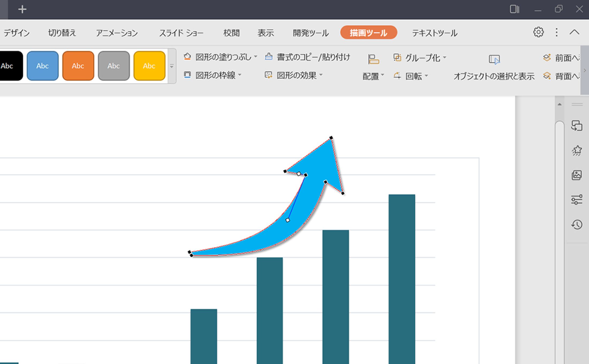Apply the orange Abc shape style
The height and width of the screenshot is (364, 589).
[x=78, y=66]
